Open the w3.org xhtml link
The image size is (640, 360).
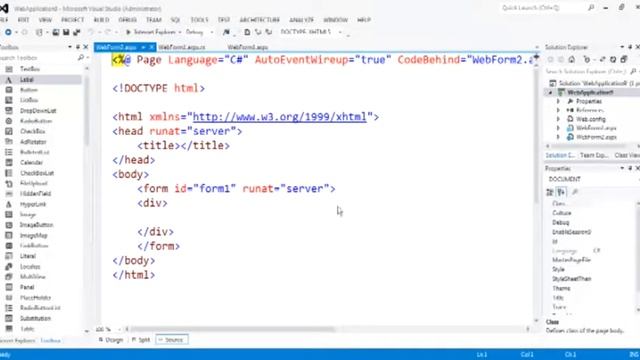pyautogui.click(x=280, y=117)
